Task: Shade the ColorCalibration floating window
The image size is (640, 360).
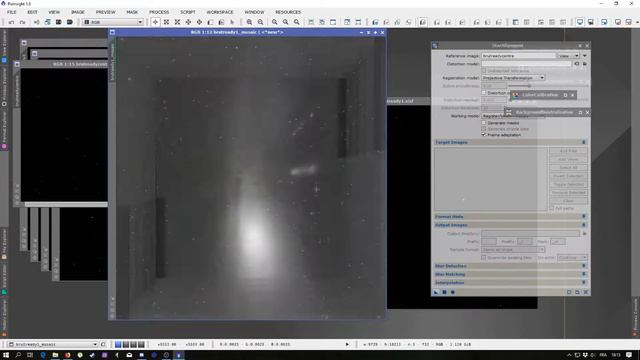Action: [565, 95]
